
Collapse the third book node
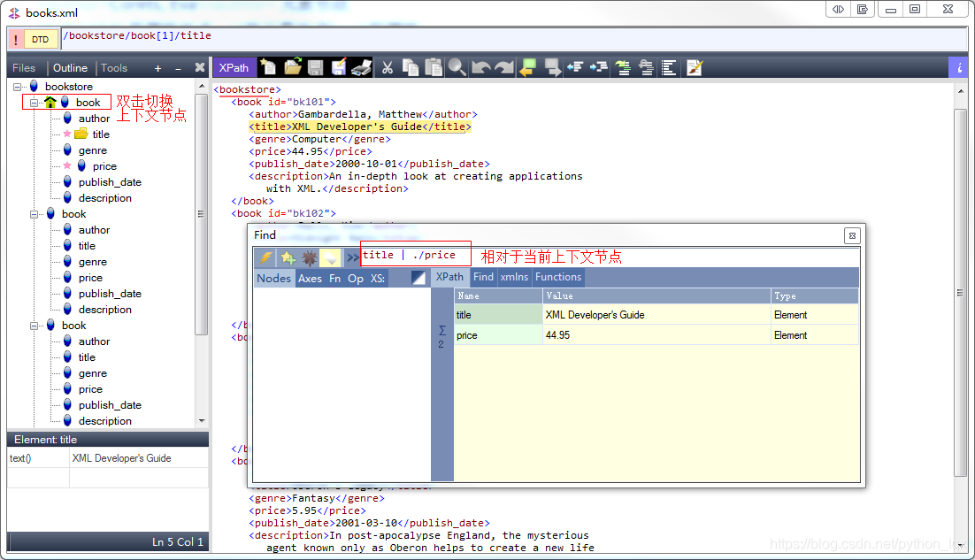point(35,325)
